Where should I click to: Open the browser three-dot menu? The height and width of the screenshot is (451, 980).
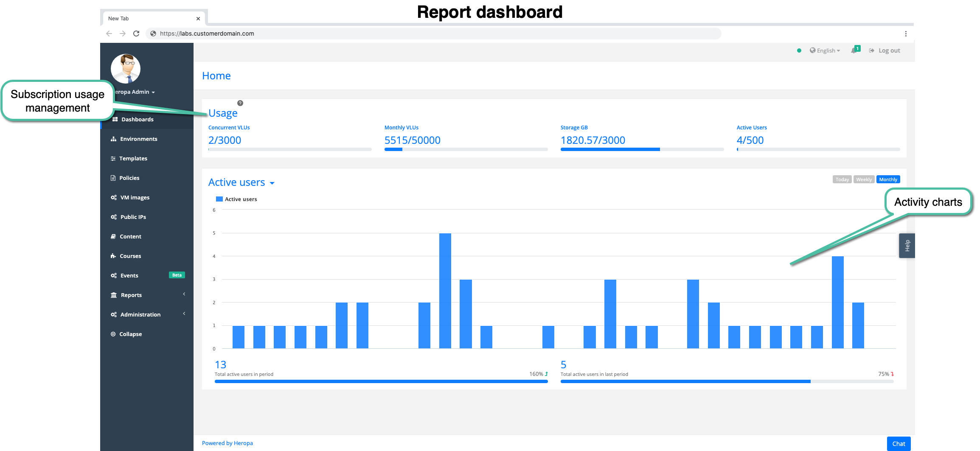coord(906,34)
